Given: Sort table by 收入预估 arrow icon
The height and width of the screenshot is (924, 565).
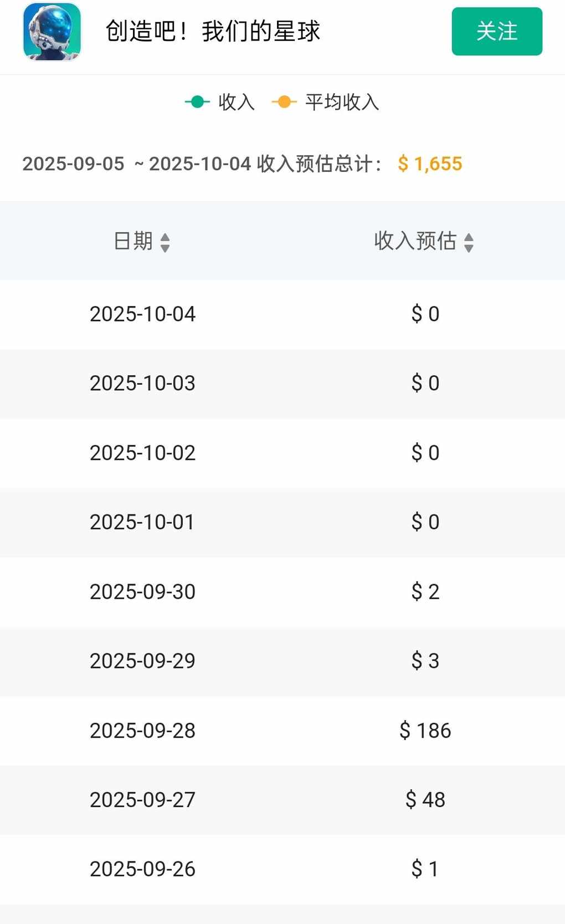Looking at the screenshot, I should click(x=469, y=242).
